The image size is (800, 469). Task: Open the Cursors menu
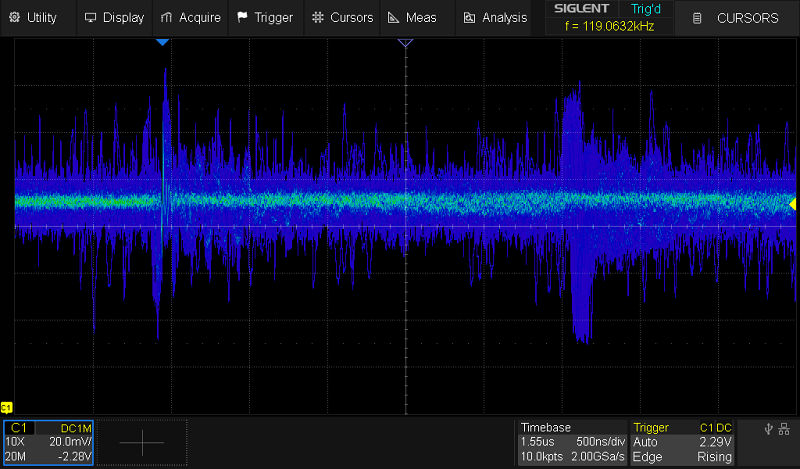[342, 17]
